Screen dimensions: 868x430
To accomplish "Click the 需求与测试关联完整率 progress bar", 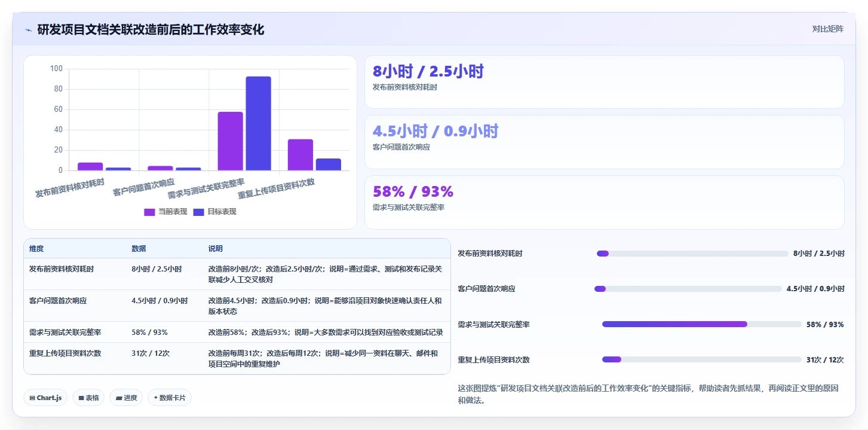I will click(x=702, y=324).
